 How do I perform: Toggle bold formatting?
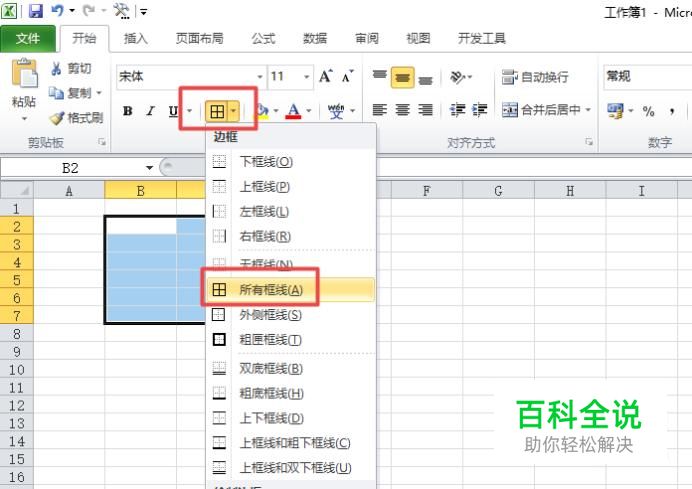coord(128,111)
